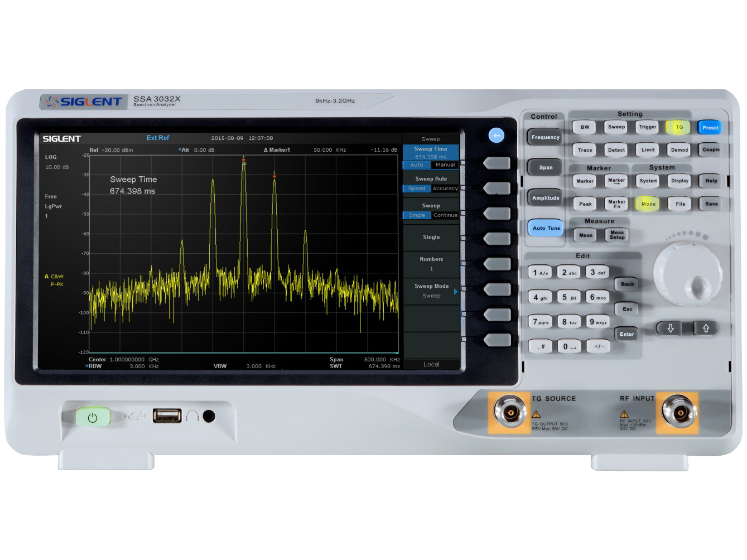The image size is (747, 560).
Task: Click the Amplitude key
Action: tap(545, 198)
